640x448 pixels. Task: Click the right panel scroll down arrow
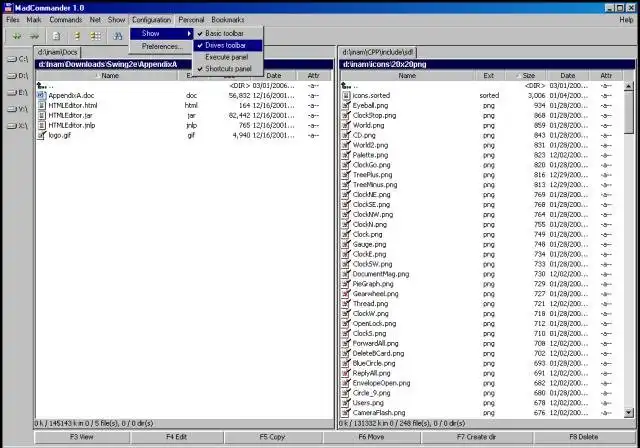[629, 413]
